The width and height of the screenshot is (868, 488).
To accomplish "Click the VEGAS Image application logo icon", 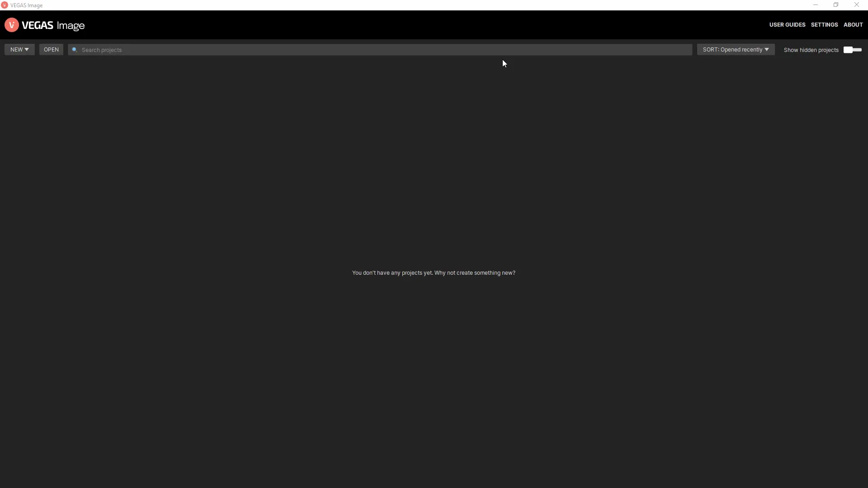I will click(12, 25).
